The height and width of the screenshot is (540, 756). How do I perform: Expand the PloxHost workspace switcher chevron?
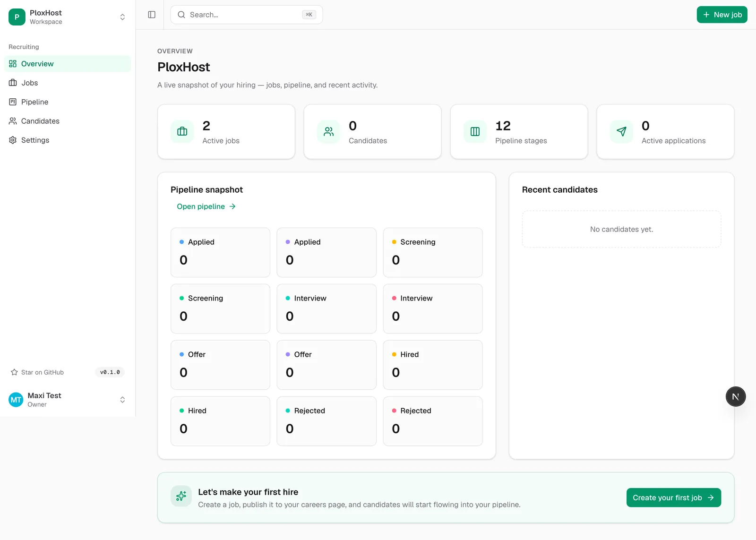tap(122, 17)
